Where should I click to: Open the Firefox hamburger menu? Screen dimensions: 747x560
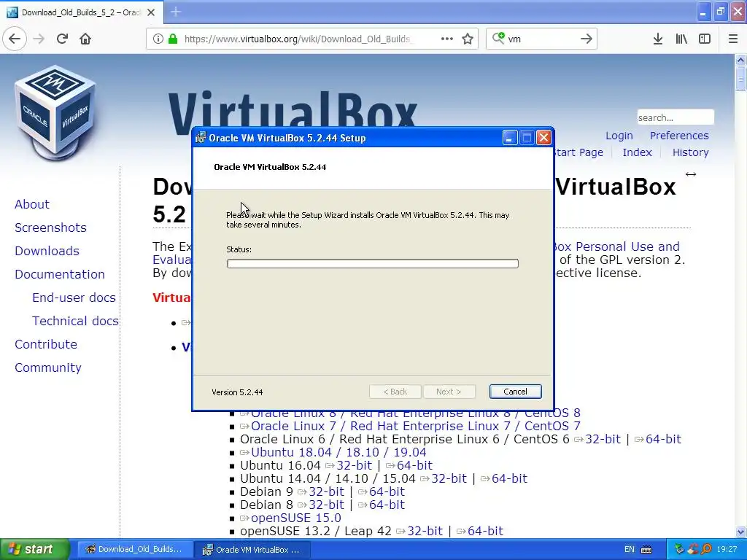coord(733,39)
